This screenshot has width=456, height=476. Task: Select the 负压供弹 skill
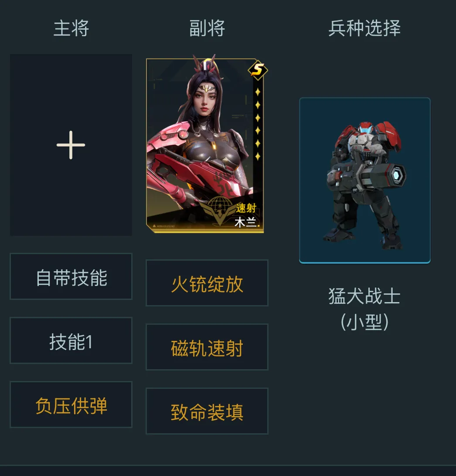(x=71, y=405)
